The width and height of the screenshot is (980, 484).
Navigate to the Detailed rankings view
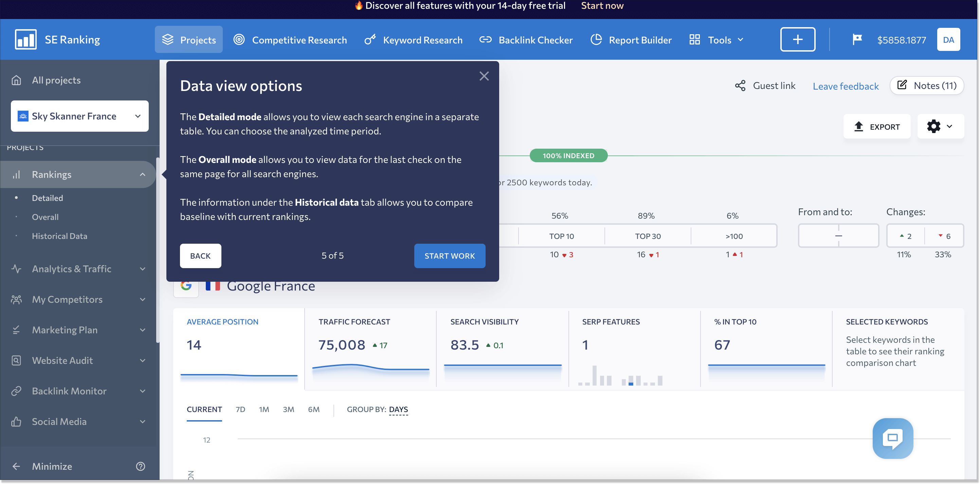click(48, 197)
